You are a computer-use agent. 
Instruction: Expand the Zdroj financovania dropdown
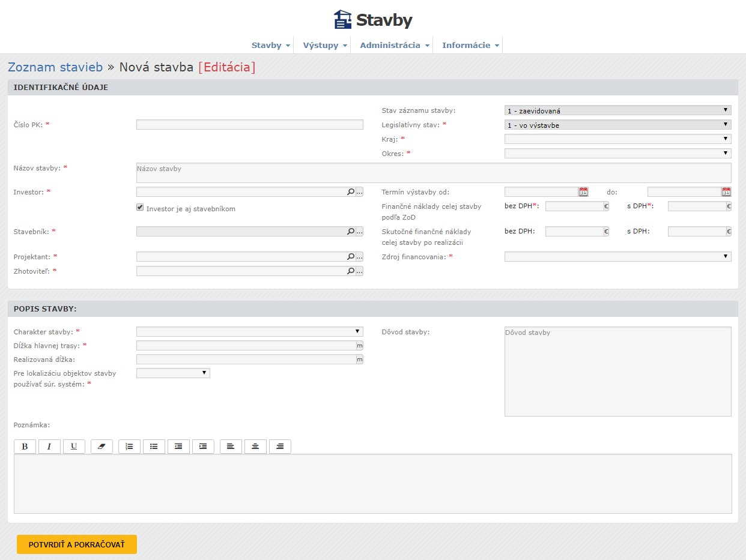click(x=617, y=257)
